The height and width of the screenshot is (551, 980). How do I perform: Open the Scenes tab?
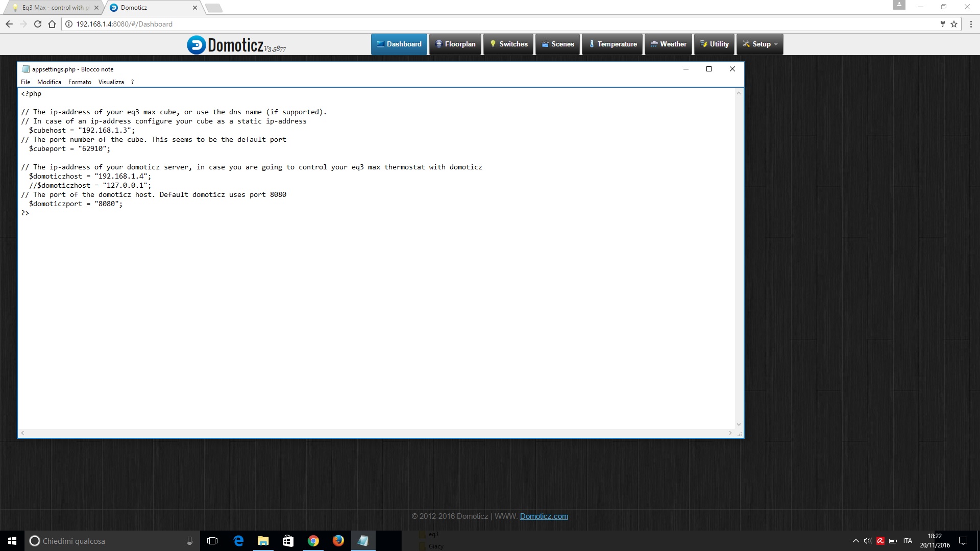[558, 44]
